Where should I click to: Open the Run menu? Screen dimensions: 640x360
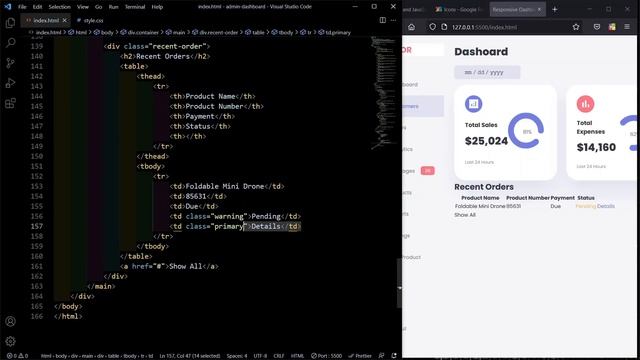point(113,7)
